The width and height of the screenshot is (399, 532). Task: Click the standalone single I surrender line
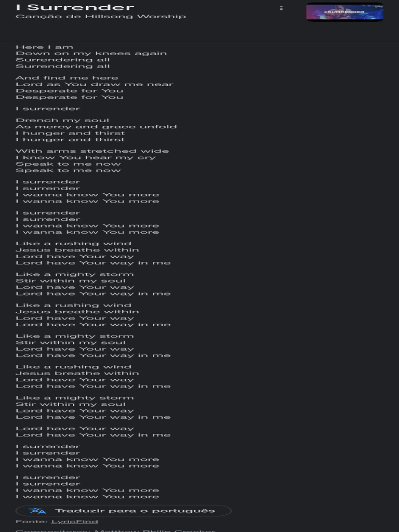pos(48,109)
